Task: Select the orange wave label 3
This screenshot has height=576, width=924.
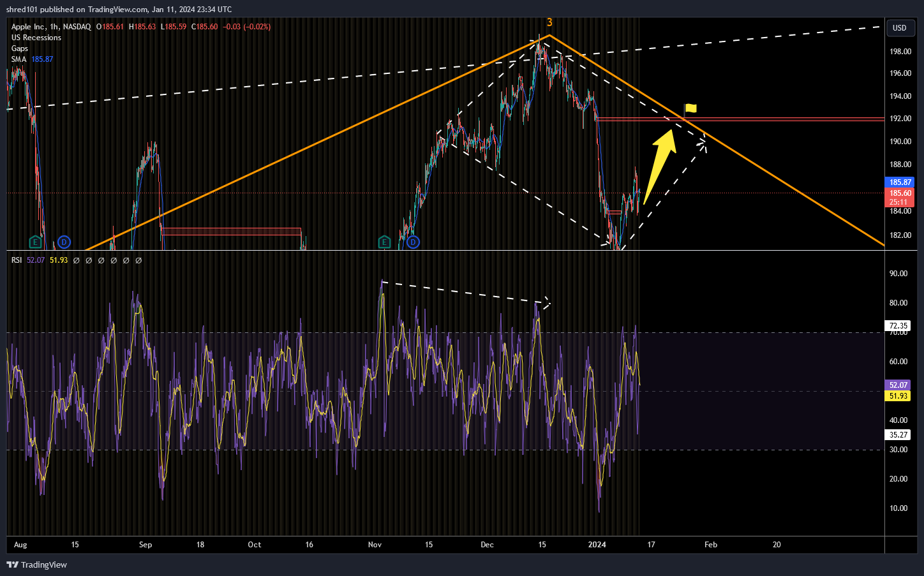Action: click(549, 22)
